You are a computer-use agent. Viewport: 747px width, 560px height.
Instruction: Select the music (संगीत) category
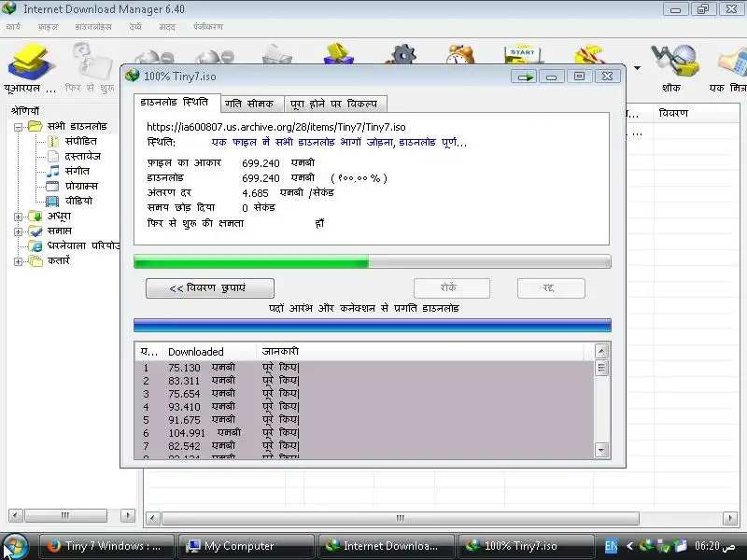click(77, 171)
